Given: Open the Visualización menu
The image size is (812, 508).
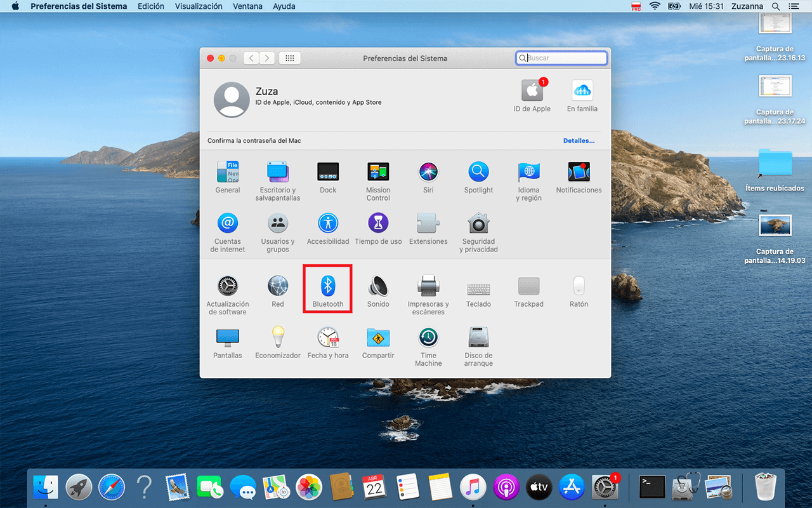Looking at the screenshot, I should point(199,6).
